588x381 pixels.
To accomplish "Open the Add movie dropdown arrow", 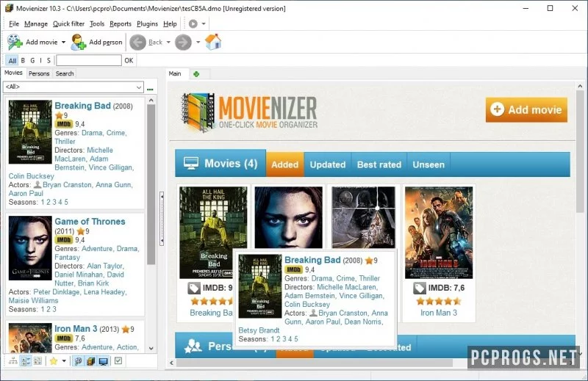I will pyautogui.click(x=63, y=42).
